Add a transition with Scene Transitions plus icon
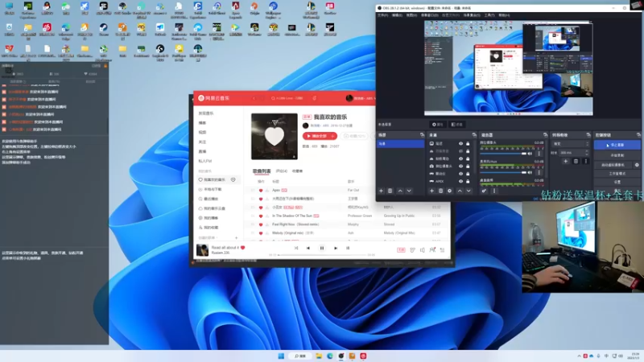This screenshot has width=644, height=362. tap(566, 162)
